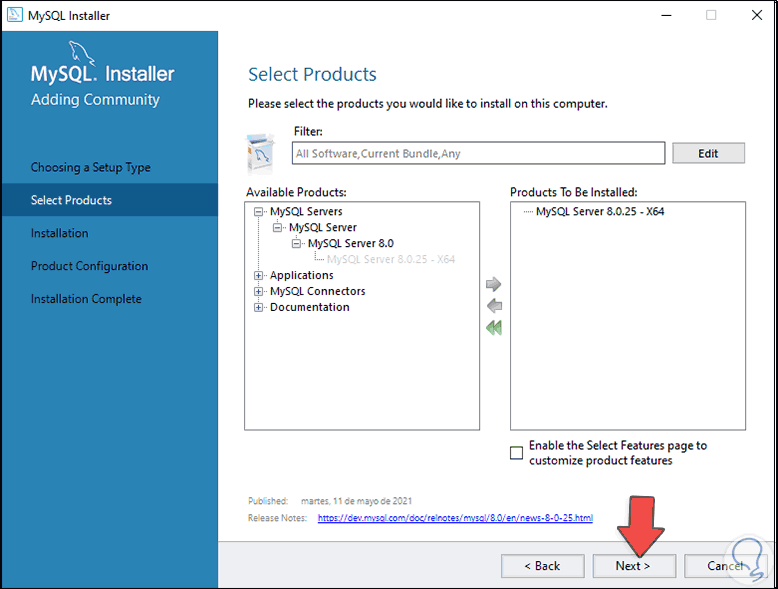The image size is (778, 589).
Task: Select MySQL Server 8.0.25 - X64 in Products To Be Installed
Action: [600, 211]
